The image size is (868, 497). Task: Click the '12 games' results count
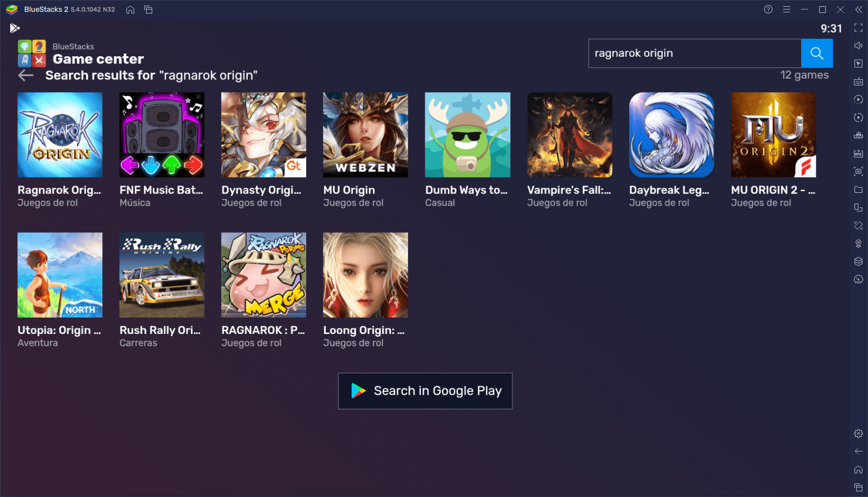coord(805,75)
